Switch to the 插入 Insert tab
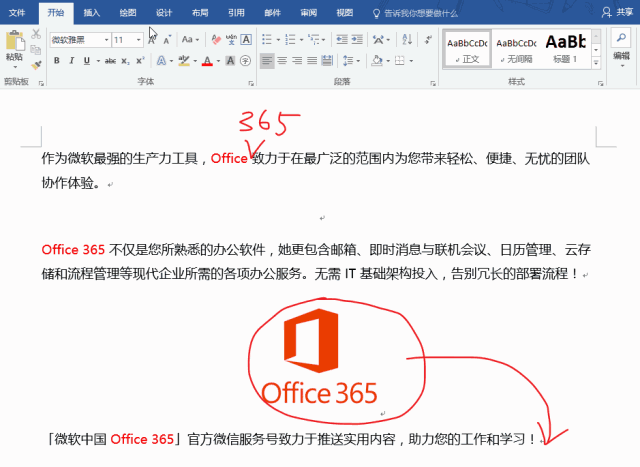The image size is (640, 467). coord(92,13)
